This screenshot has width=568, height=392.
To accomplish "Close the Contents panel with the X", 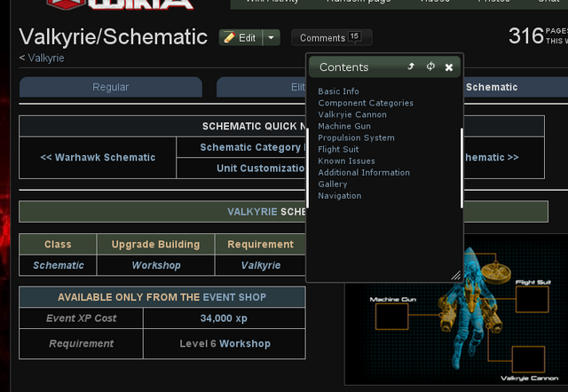I will [449, 67].
